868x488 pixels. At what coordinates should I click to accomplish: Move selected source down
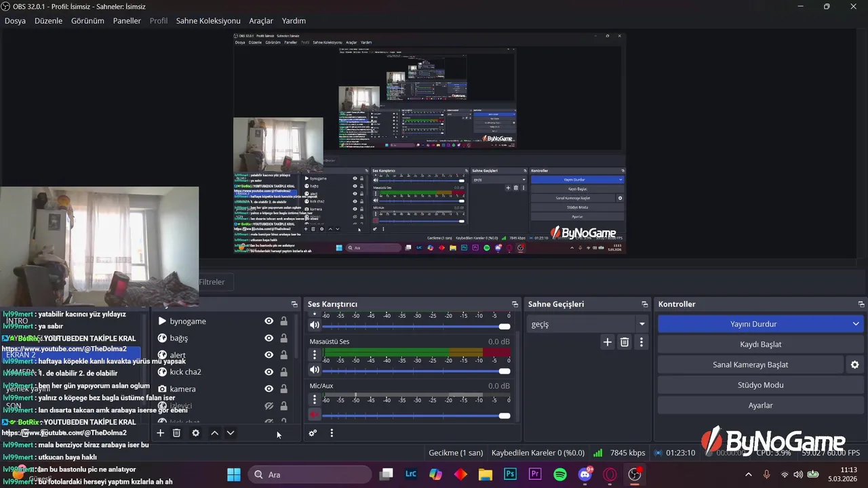pyautogui.click(x=231, y=433)
